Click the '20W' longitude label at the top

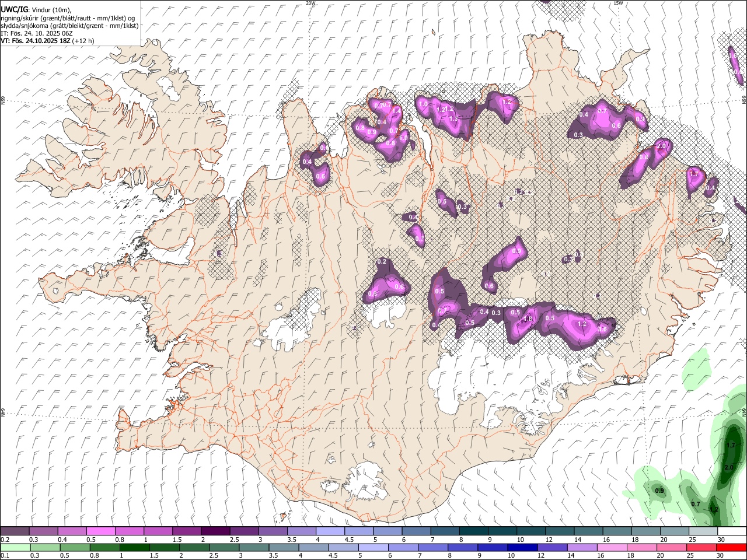pyautogui.click(x=310, y=3)
